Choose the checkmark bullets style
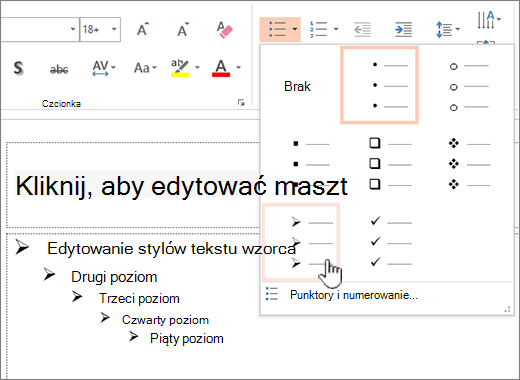520x380 pixels. click(391, 242)
